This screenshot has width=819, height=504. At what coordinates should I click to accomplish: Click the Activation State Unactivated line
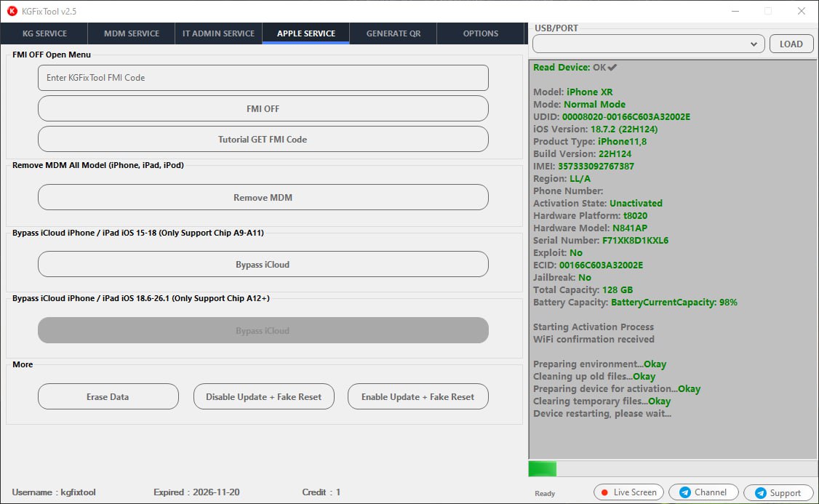[x=598, y=203]
